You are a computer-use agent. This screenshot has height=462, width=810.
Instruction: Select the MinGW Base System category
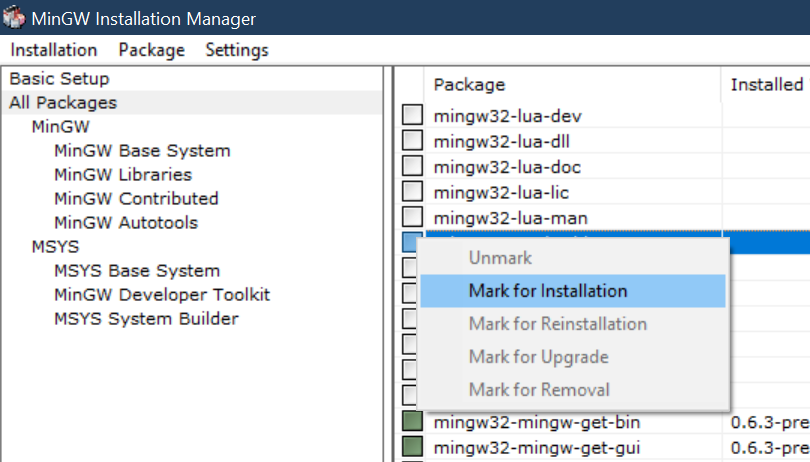[x=142, y=151]
